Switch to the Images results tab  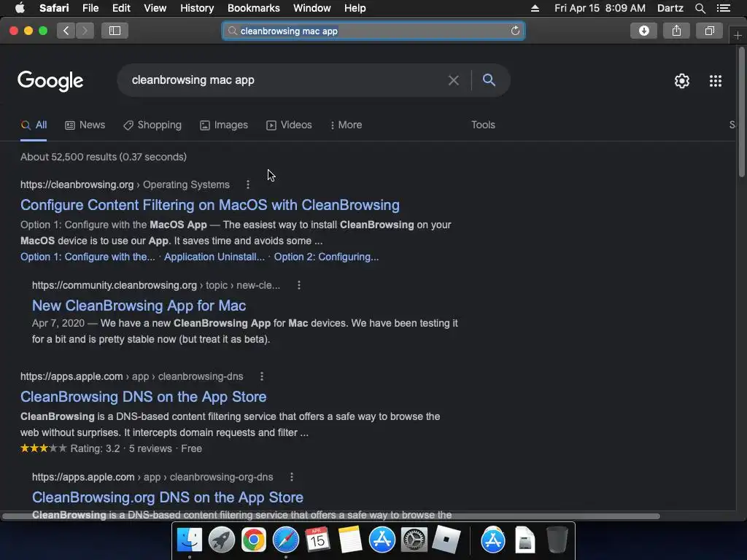[224, 125]
